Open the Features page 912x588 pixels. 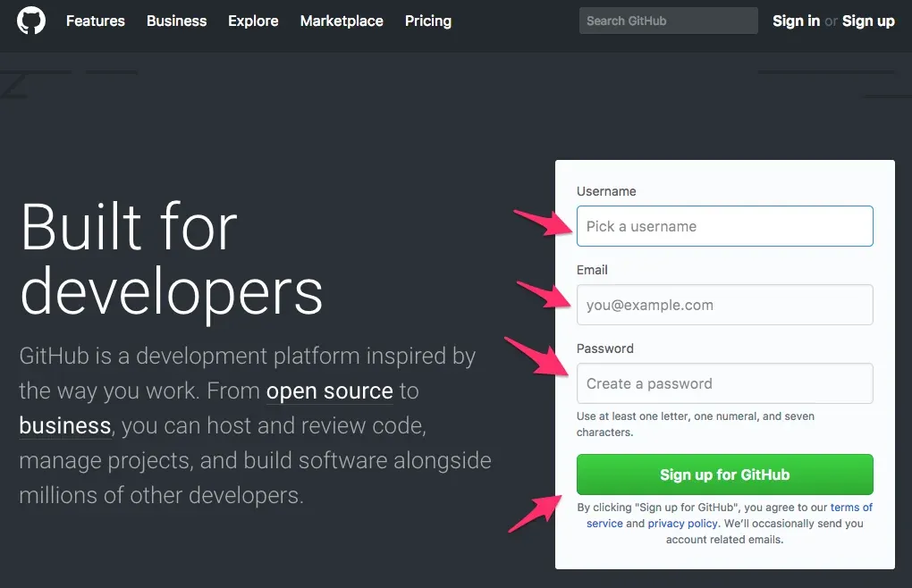[x=95, y=21]
